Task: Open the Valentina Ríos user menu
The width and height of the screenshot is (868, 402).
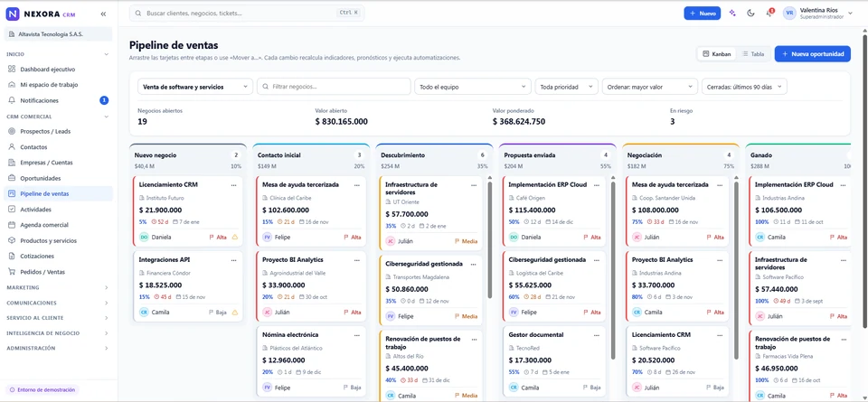Action: (x=818, y=14)
